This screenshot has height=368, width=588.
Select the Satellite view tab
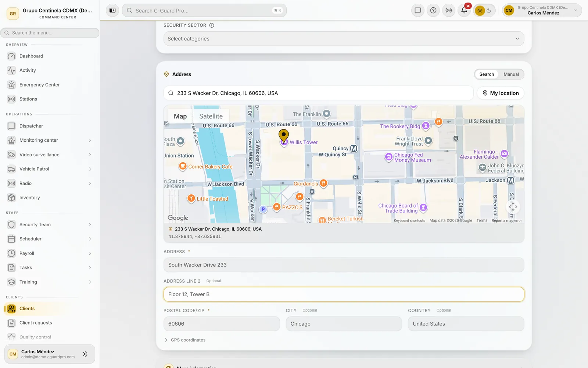[211, 116]
